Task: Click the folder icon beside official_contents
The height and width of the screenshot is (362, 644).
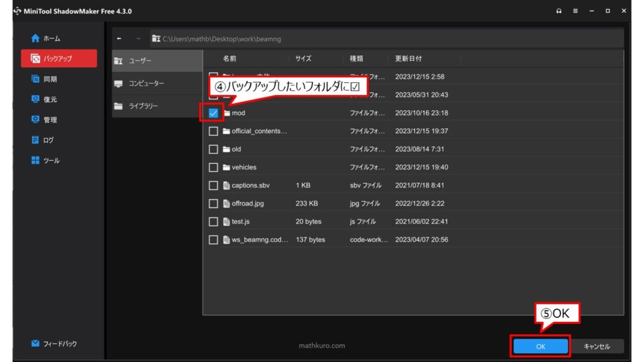Action: (x=226, y=131)
